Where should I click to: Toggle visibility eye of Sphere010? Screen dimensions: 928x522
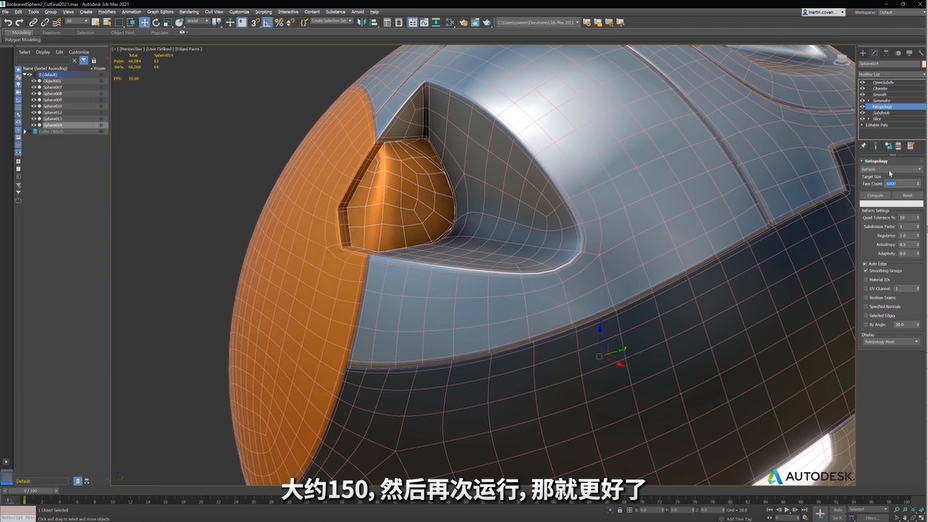(x=34, y=106)
